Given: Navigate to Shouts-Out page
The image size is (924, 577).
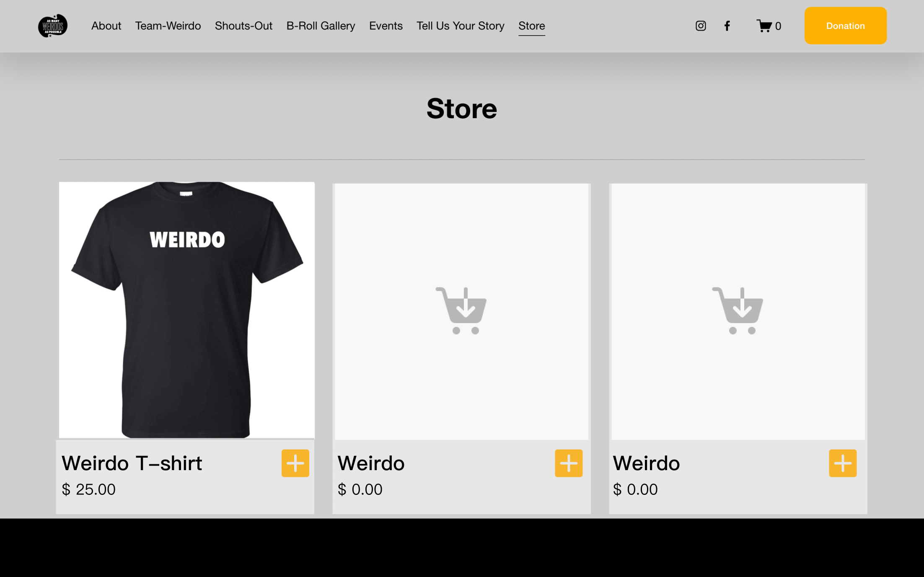Looking at the screenshot, I should click(243, 26).
